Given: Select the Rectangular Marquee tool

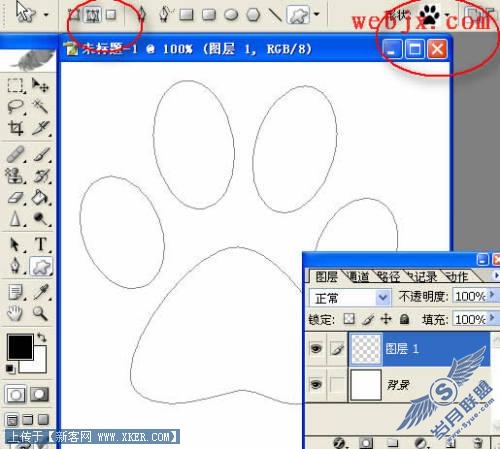Looking at the screenshot, I should point(15,86).
